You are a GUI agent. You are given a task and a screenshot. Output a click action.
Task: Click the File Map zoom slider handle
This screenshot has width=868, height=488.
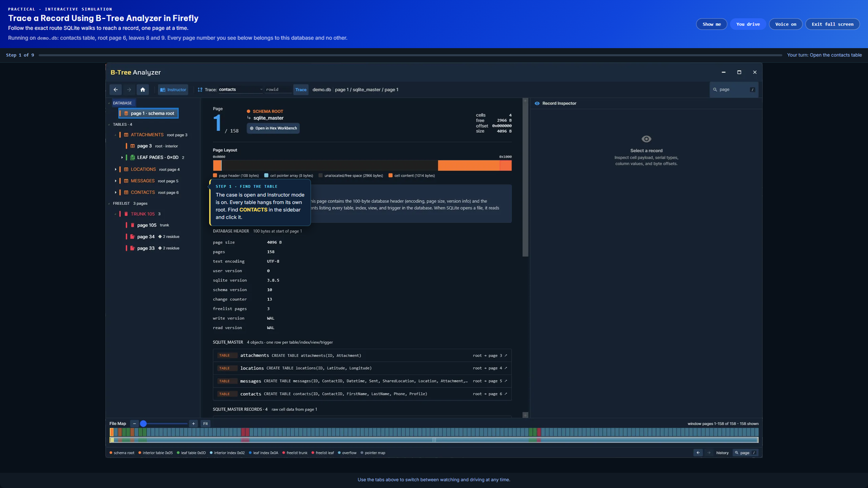click(x=143, y=423)
